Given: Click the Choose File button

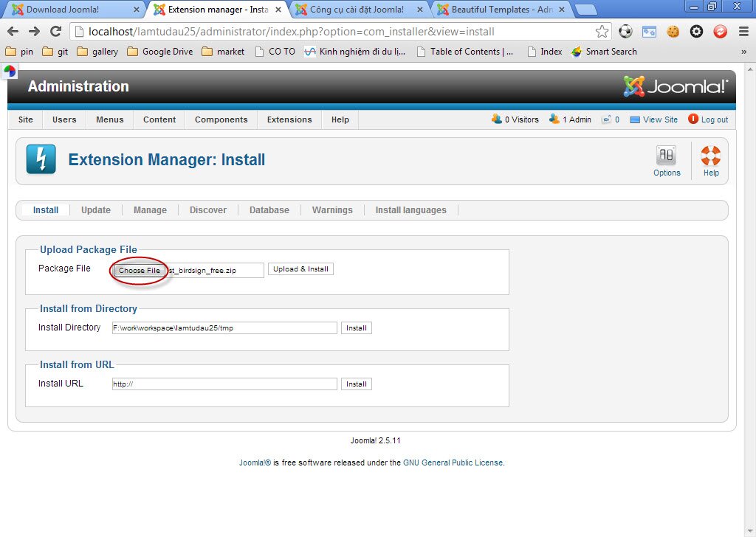Looking at the screenshot, I should 137,270.
